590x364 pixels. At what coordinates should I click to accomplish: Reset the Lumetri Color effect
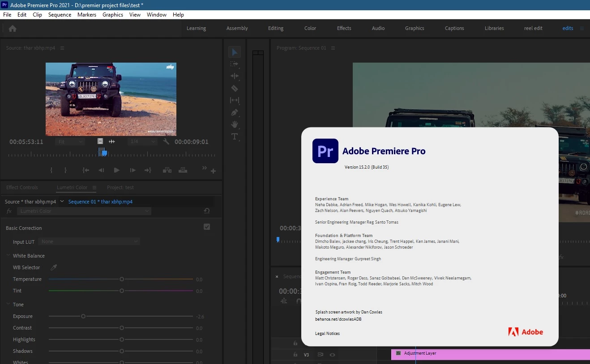206,211
